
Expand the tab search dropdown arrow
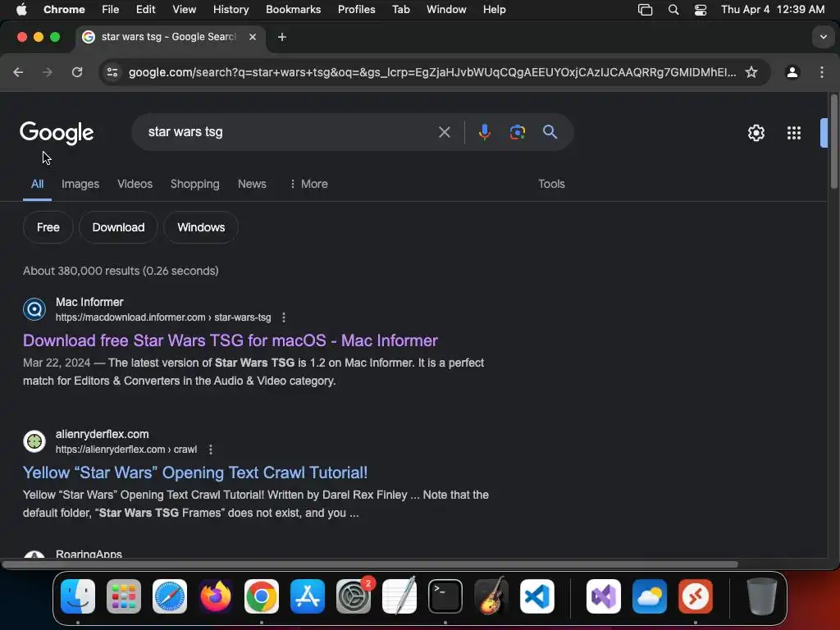pos(823,37)
